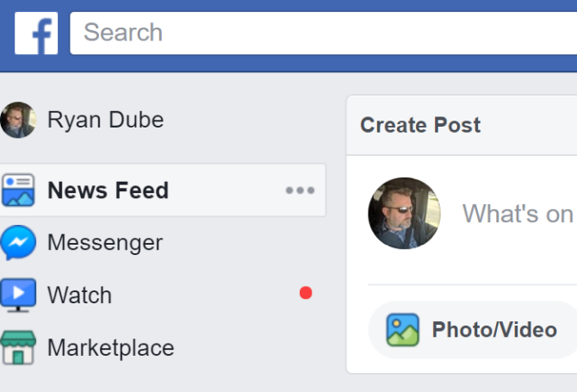Click the Facebook logo icon
Image resolution: width=577 pixels, height=392 pixels.
[36, 34]
